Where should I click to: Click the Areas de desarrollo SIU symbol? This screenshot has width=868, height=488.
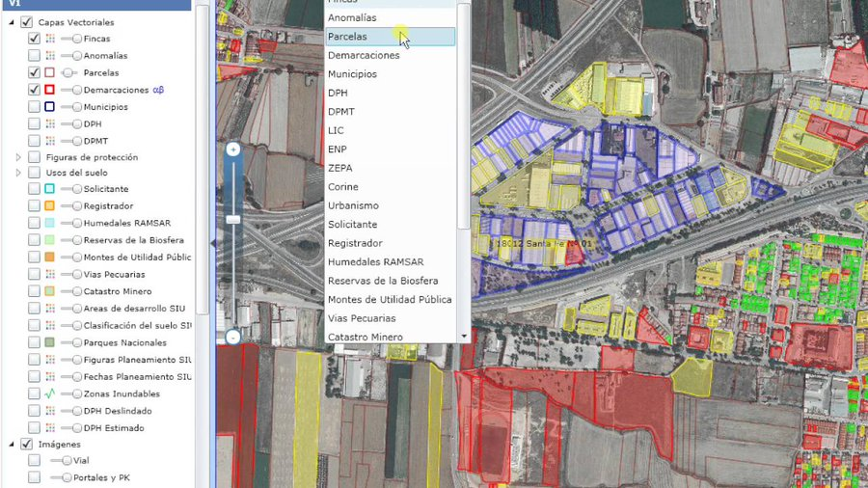pos(50,309)
